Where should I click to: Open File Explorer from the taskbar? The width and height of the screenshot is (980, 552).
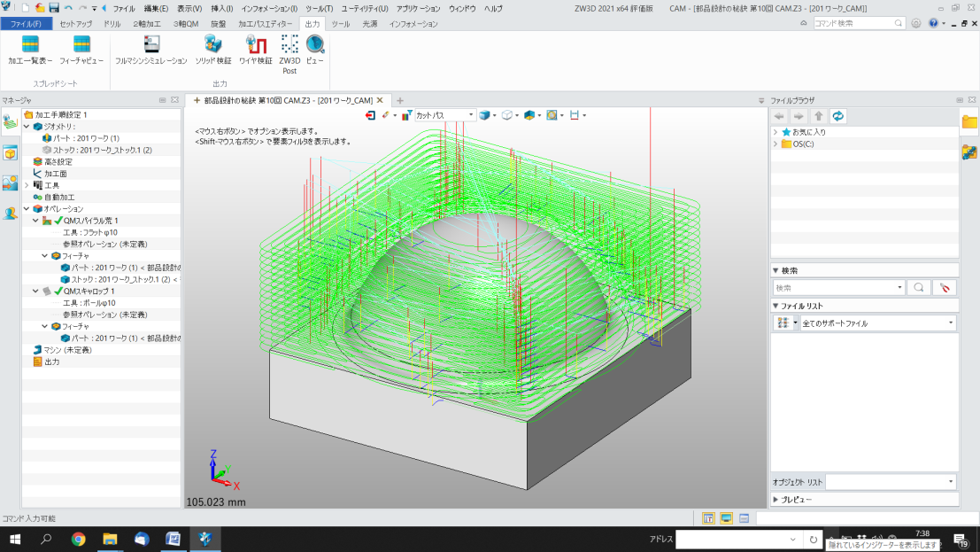(110, 539)
